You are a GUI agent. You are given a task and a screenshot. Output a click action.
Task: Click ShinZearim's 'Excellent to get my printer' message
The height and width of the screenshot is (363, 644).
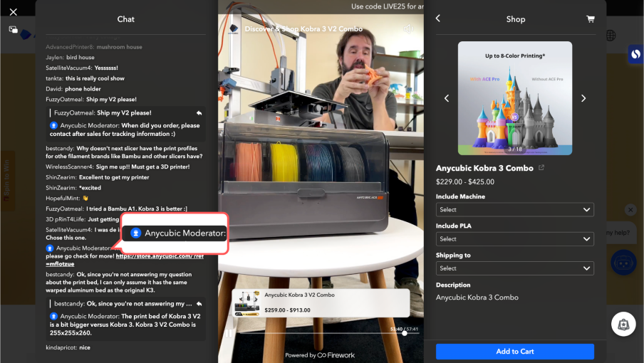pos(98,178)
